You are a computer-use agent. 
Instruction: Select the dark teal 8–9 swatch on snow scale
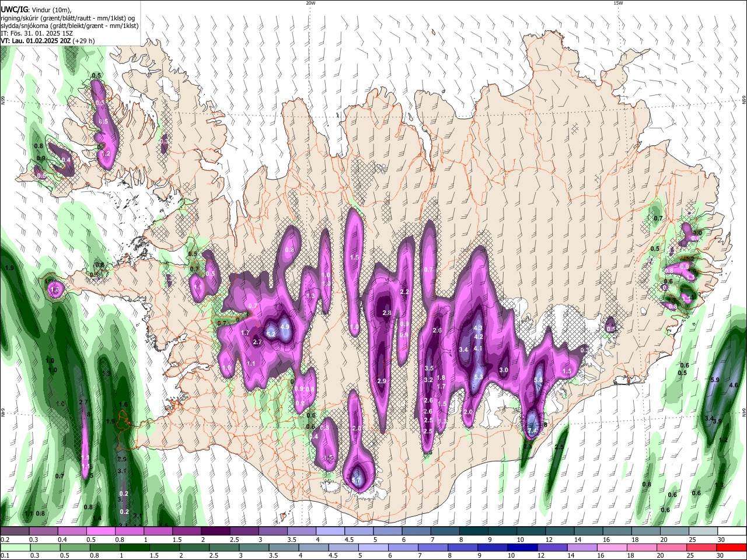(474, 531)
